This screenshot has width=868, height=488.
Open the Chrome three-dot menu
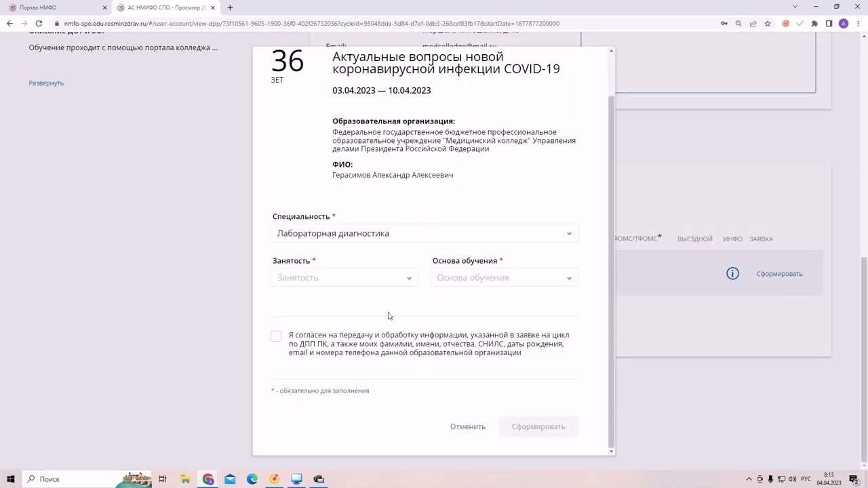pyautogui.click(x=858, y=24)
